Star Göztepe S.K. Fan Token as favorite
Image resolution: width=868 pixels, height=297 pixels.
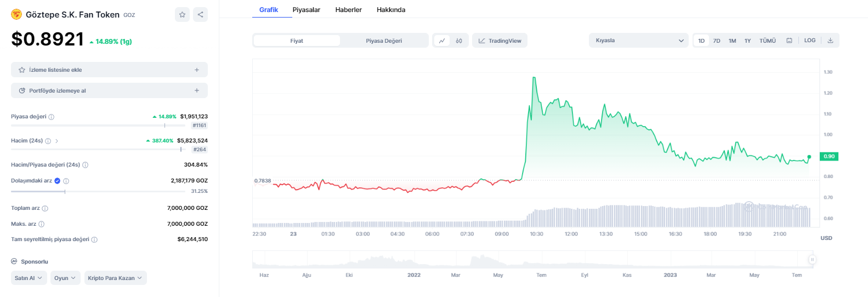[182, 15]
